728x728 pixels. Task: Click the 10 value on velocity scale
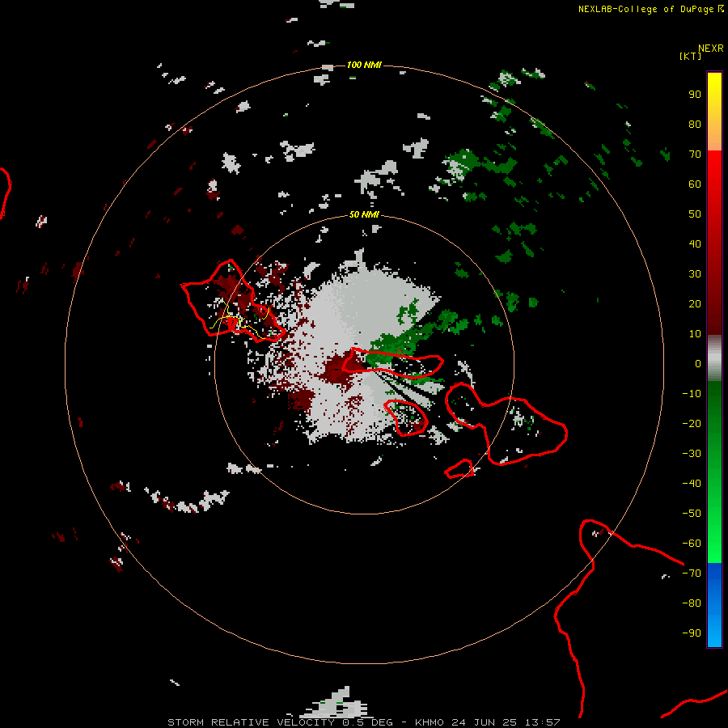tap(695, 334)
